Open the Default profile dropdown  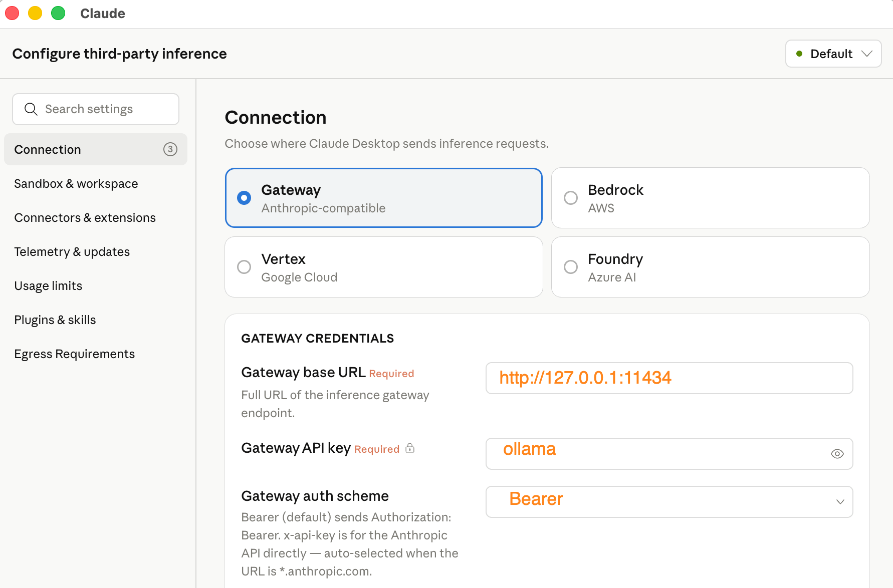click(x=833, y=54)
